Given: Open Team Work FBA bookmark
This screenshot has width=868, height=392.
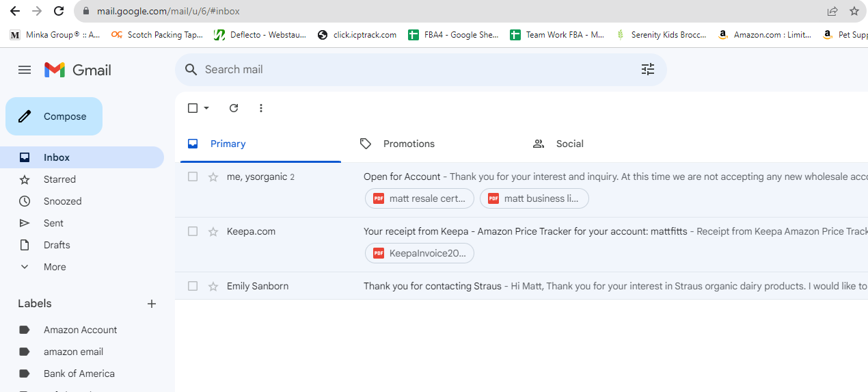Looking at the screenshot, I should pos(557,35).
